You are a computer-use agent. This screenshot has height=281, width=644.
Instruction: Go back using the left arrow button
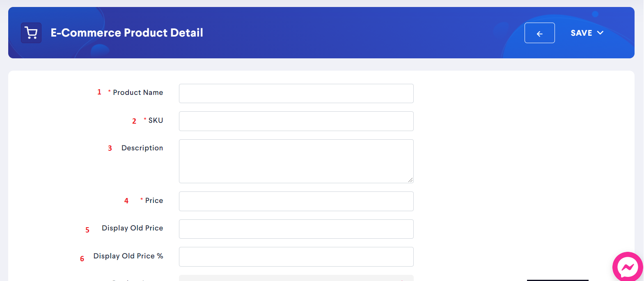[539, 33]
